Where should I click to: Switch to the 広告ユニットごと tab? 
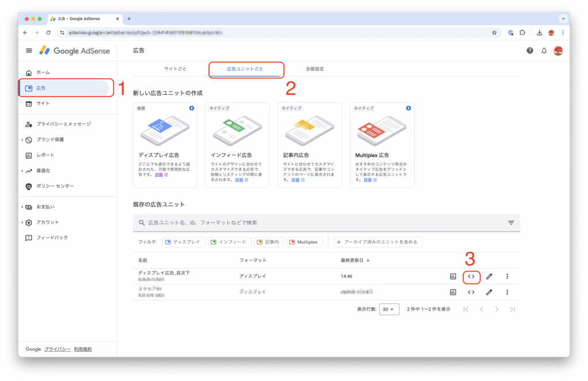point(245,69)
